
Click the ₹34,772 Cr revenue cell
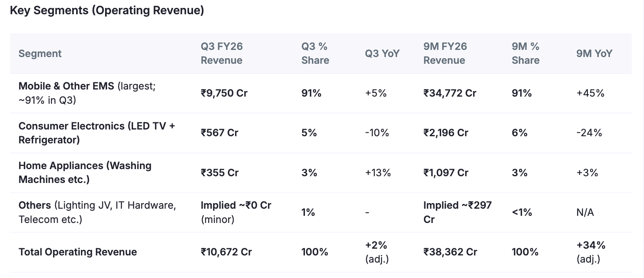tap(450, 93)
